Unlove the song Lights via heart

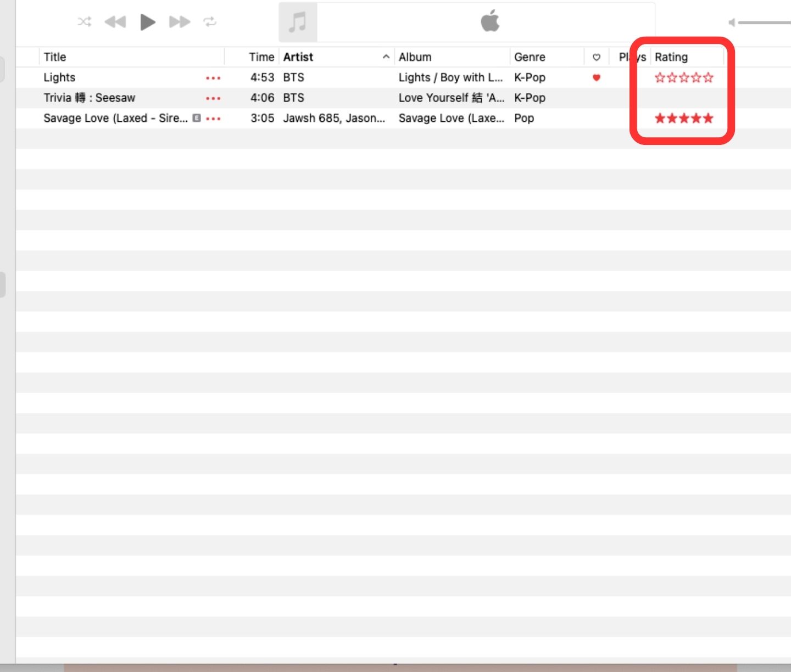[x=597, y=77]
